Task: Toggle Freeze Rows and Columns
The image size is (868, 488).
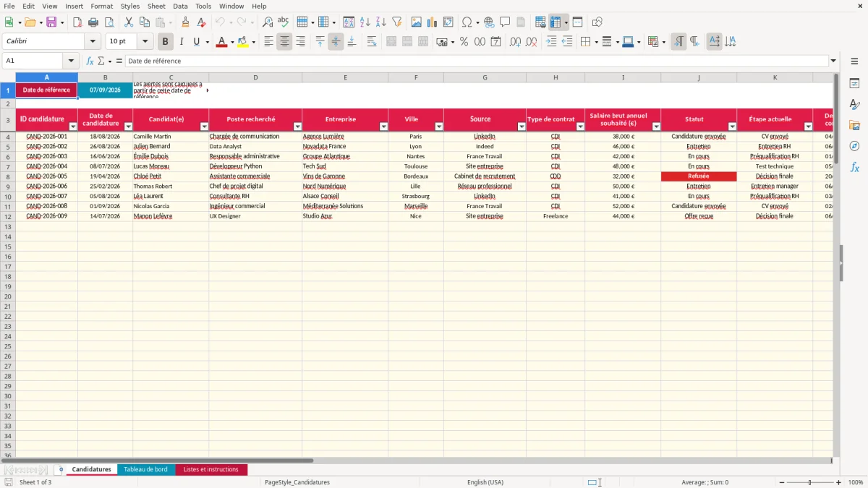Action: (556, 22)
